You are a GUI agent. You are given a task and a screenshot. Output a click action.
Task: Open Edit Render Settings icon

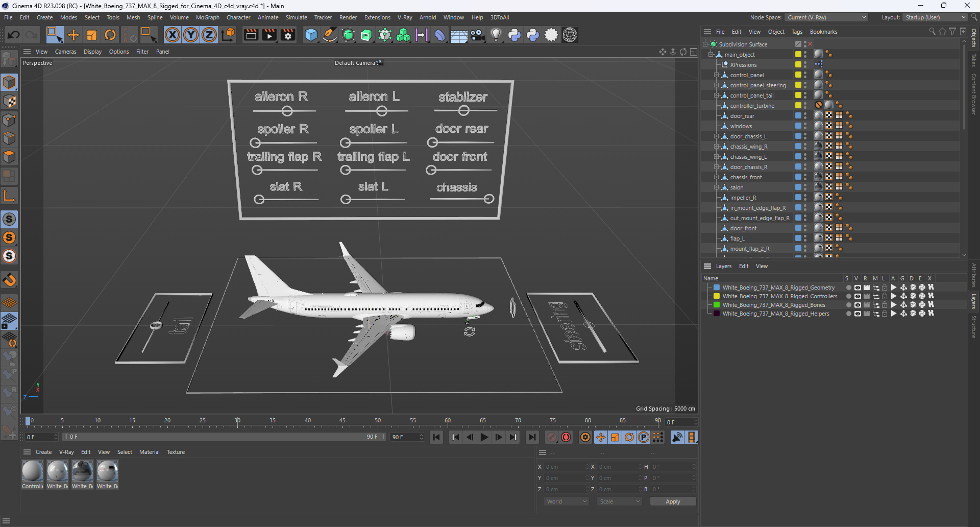(x=288, y=35)
